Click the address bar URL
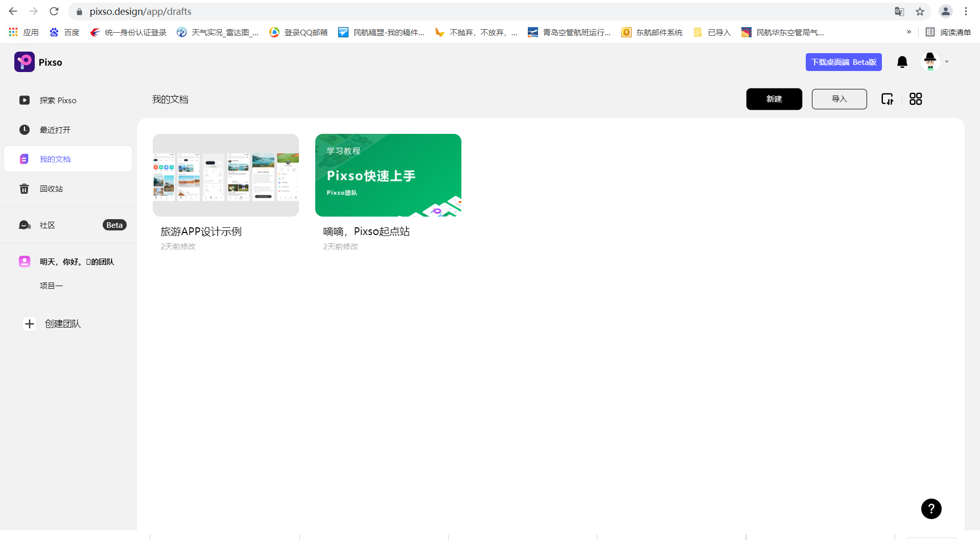Viewport: 980px width, 540px height. pyautogui.click(x=141, y=11)
